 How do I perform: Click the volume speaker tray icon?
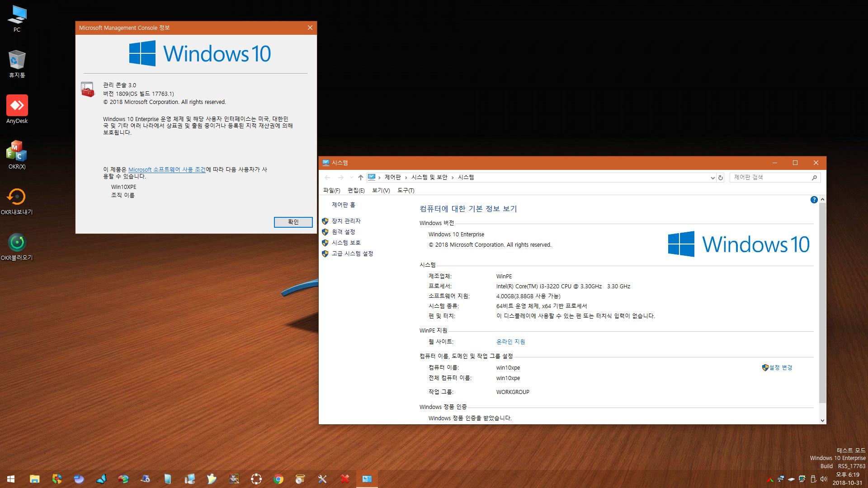823,479
